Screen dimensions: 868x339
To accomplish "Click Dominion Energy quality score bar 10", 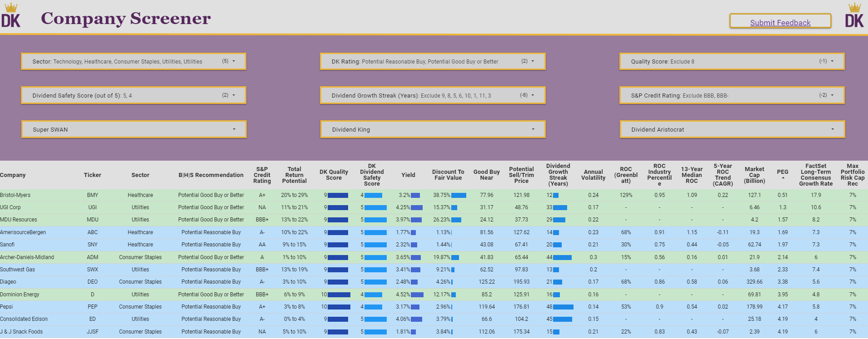I will click(x=339, y=295).
